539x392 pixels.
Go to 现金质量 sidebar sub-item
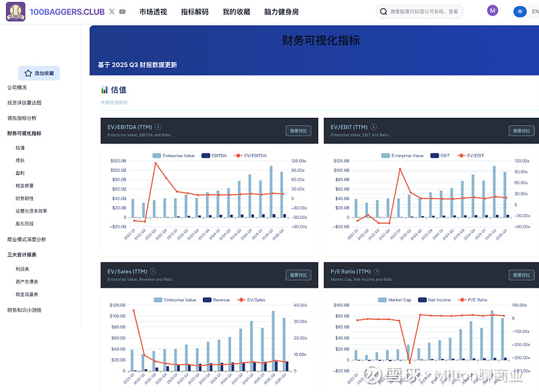click(x=24, y=186)
